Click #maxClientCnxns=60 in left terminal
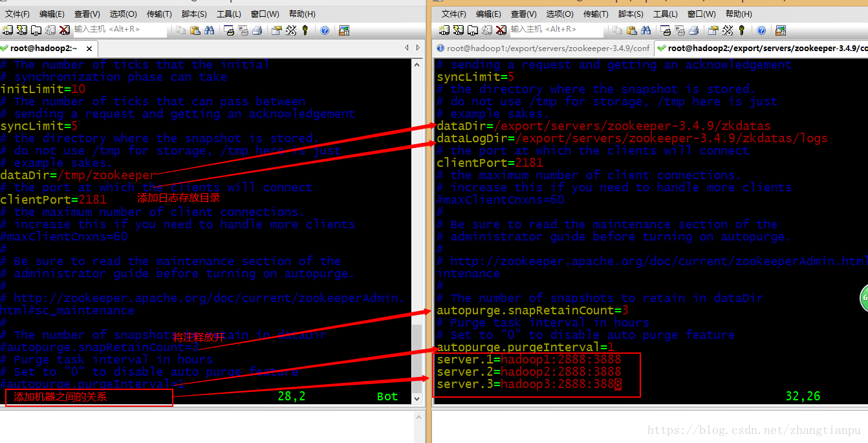Image resolution: width=868 pixels, height=443 pixels. coord(64,237)
